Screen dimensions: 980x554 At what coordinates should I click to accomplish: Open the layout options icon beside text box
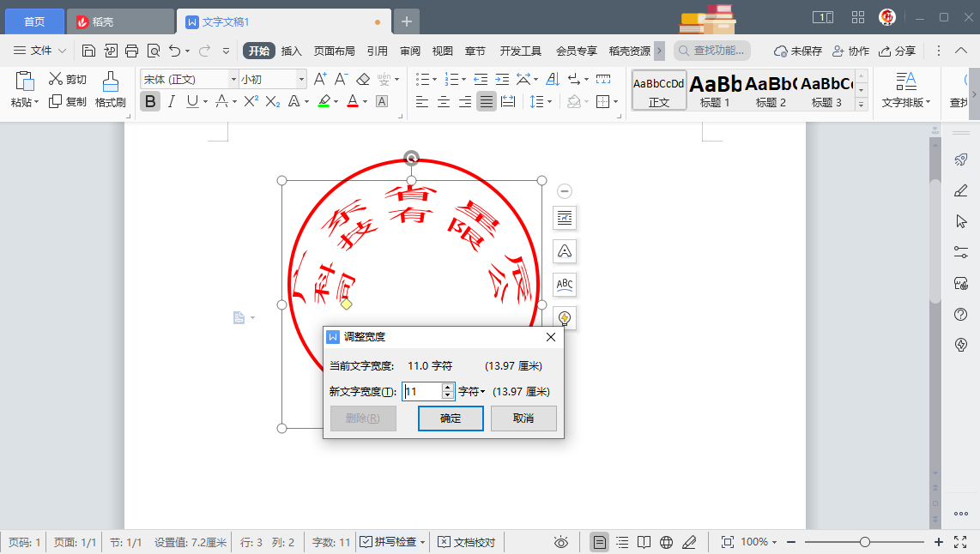click(565, 218)
